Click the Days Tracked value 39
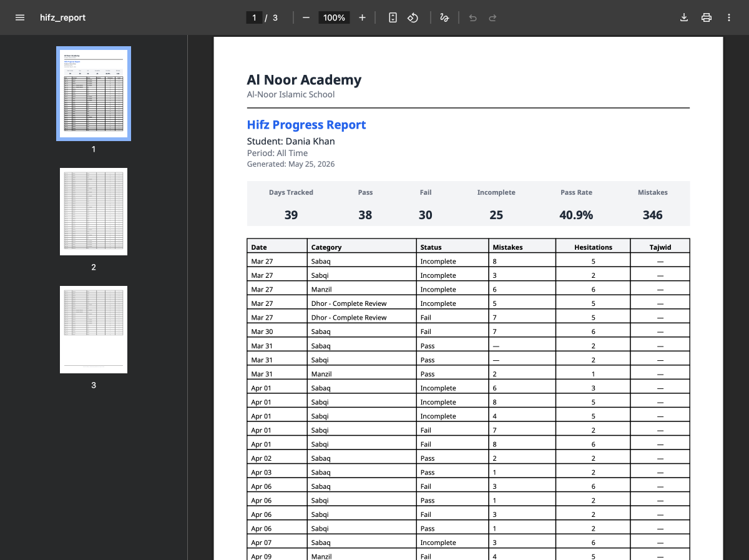This screenshot has height=560, width=749. point(291,215)
